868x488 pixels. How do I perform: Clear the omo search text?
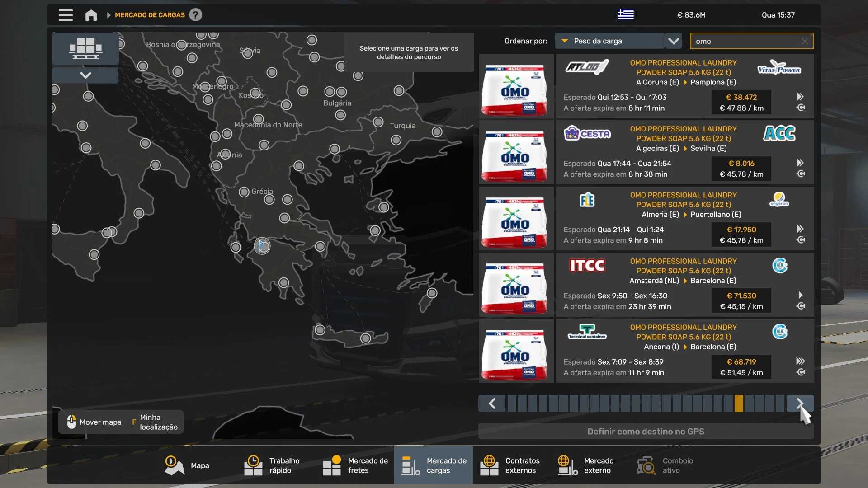[805, 41]
